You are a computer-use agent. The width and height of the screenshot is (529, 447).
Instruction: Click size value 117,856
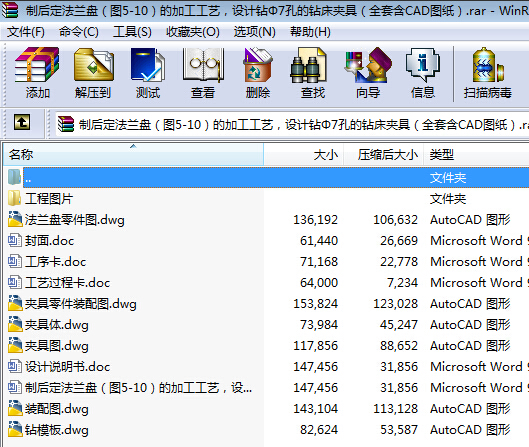point(315,345)
